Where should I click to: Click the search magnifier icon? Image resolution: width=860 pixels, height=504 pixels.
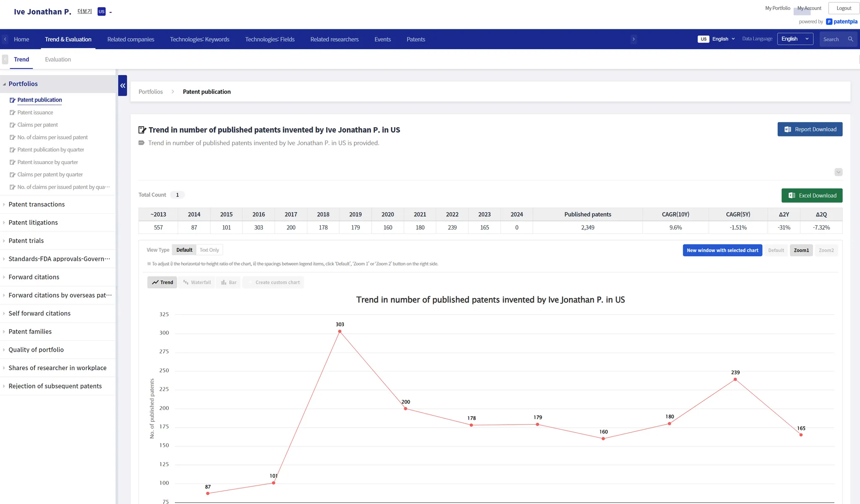pyautogui.click(x=850, y=39)
